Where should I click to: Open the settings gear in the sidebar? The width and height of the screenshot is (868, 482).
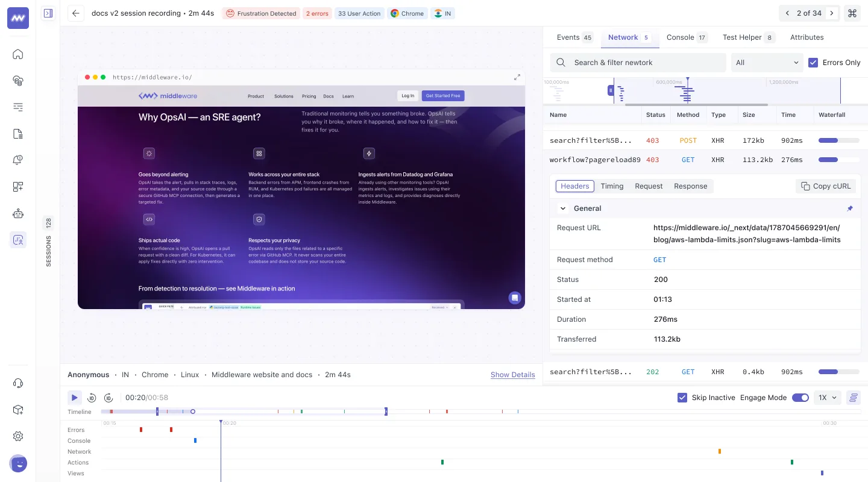click(18, 436)
